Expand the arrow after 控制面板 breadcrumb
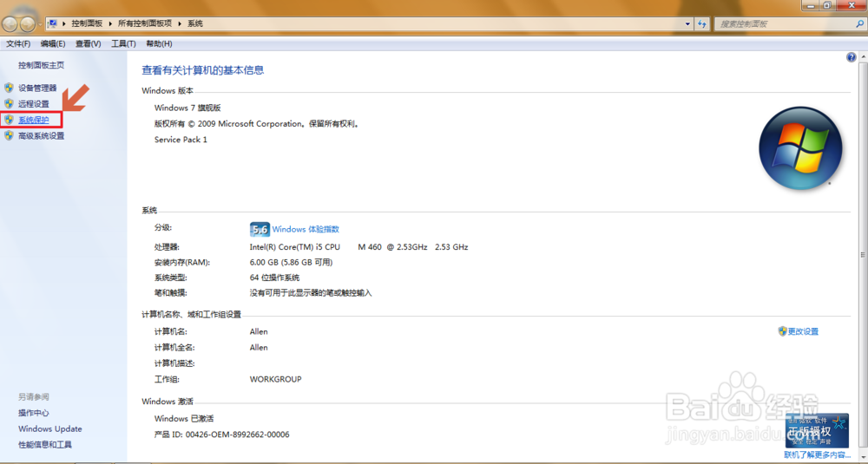The image size is (868, 464). click(x=110, y=23)
